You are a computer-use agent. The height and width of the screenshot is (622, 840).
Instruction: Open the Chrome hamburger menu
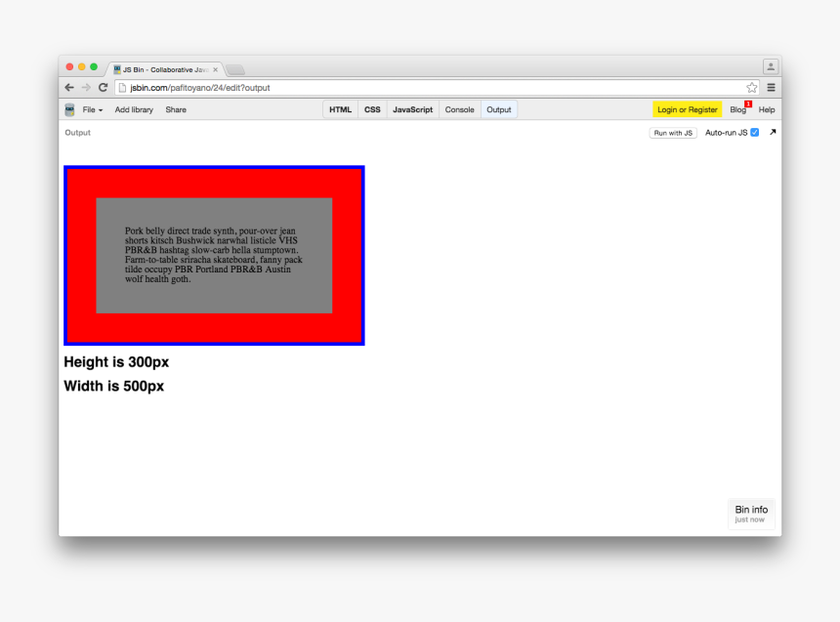[x=771, y=87]
